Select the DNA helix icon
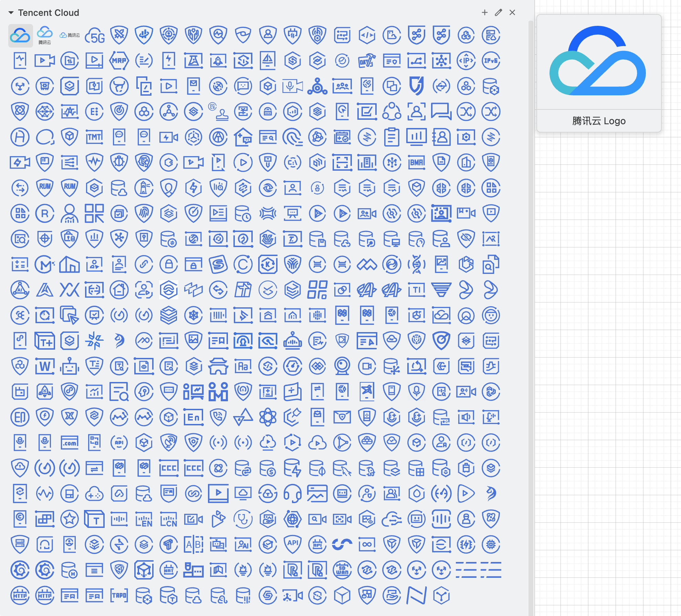The height and width of the screenshot is (616, 681). pyautogui.click(x=416, y=264)
